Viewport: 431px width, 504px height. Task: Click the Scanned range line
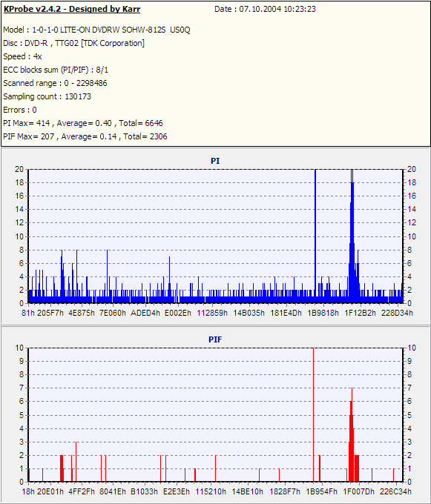pos(55,83)
